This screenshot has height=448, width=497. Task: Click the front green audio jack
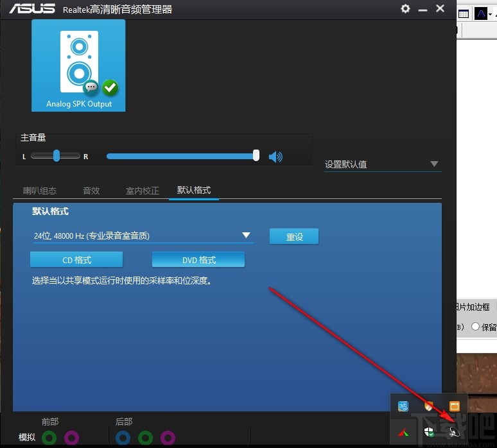(49, 438)
